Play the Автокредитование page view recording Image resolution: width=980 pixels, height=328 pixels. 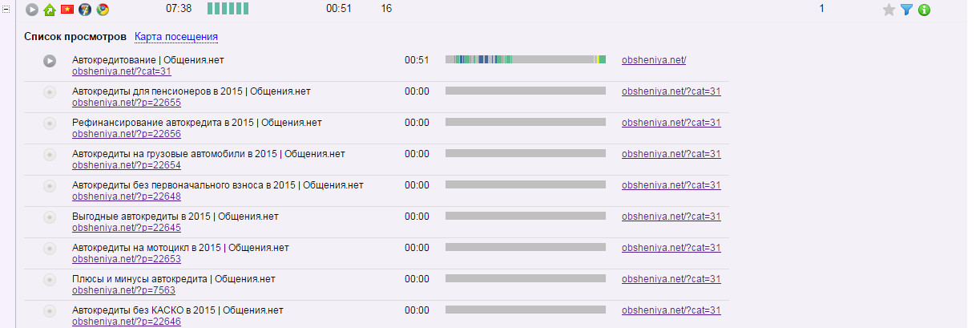point(50,60)
